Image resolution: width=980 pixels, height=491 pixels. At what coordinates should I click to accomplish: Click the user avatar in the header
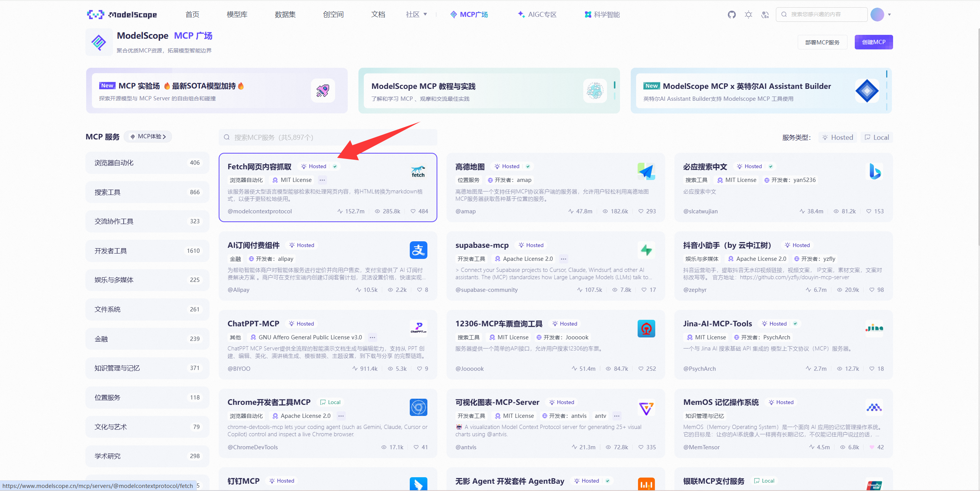coord(877,15)
